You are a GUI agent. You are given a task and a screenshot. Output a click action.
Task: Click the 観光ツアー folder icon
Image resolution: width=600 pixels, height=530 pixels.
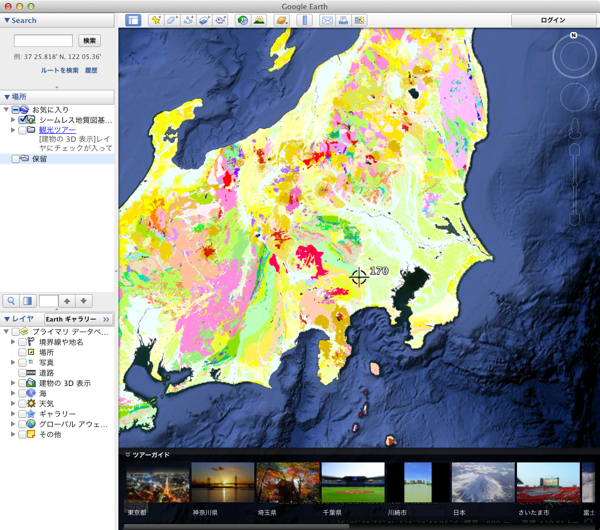(32, 130)
